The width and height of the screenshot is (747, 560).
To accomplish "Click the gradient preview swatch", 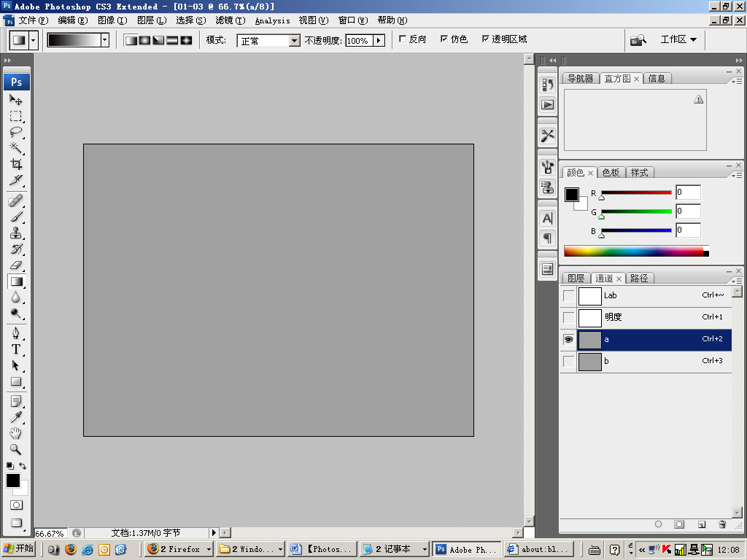I will coord(74,40).
